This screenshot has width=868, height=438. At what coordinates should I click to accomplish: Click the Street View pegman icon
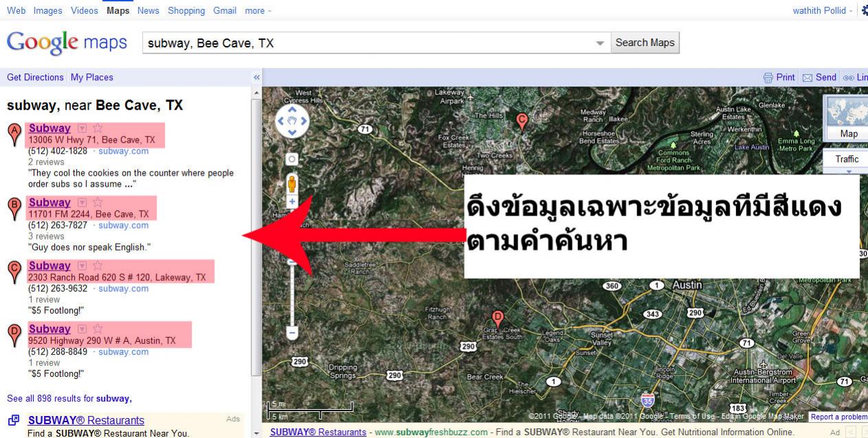tap(292, 184)
